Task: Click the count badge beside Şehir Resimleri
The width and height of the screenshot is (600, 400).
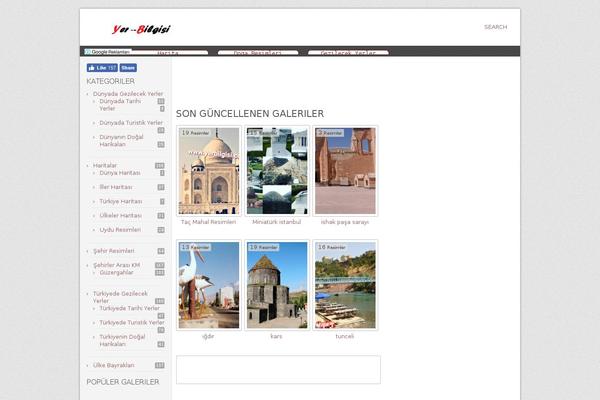Action: pyautogui.click(x=161, y=251)
